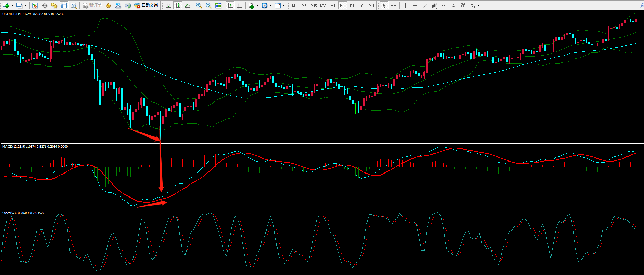Expand the New Chart dropdown arrow
The height and width of the screenshot is (275, 644).
pyautogui.click(x=12, y=5)
